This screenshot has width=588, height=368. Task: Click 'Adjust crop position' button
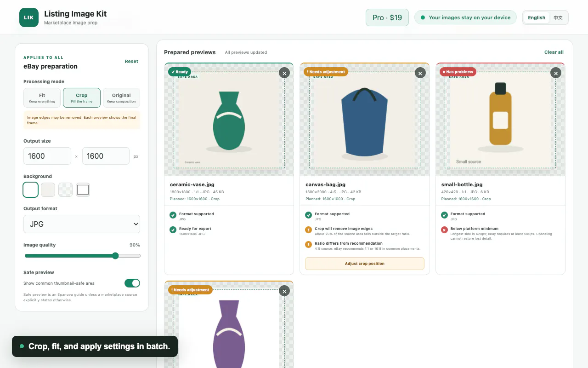click(365, 264)
